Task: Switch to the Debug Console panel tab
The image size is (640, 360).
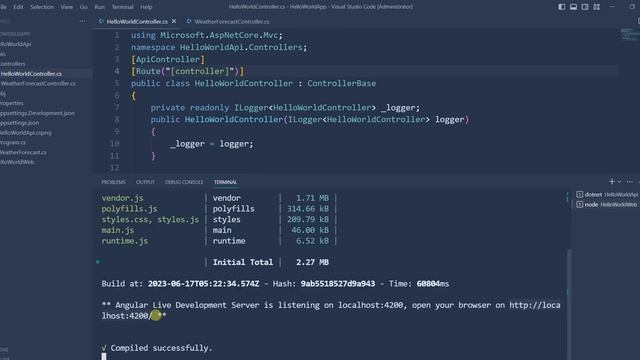Action: pos(184,182)
